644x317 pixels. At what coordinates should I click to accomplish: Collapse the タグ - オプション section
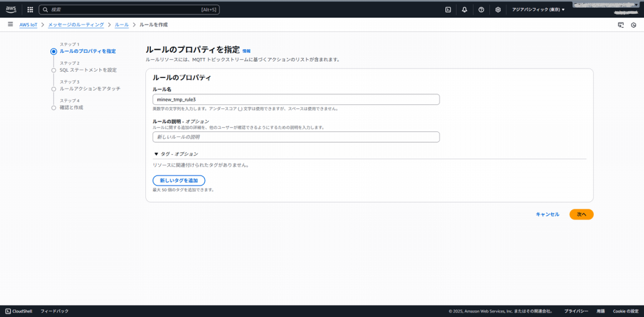[x=176, y=153]
